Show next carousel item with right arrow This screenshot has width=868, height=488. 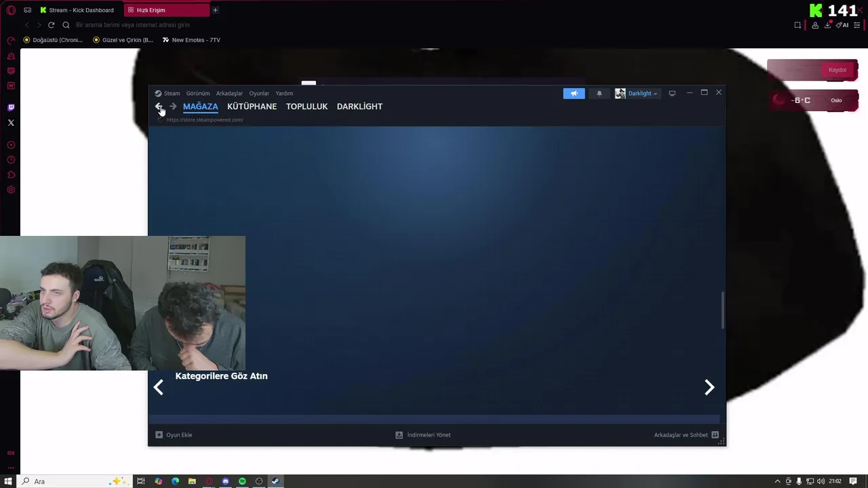pos(709,387)
